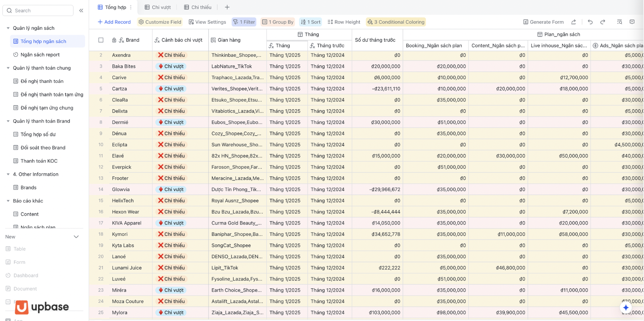Click row number 14

tap(101, 189)
